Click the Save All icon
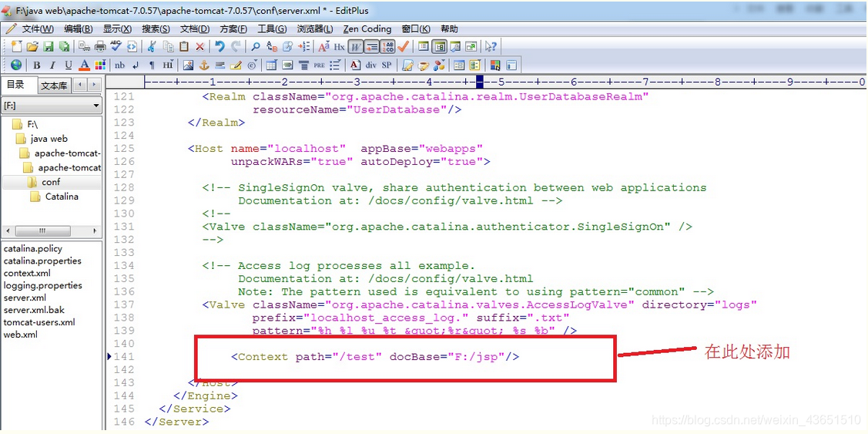The height and width of the screenshot is (434, 868). point(65,46)
